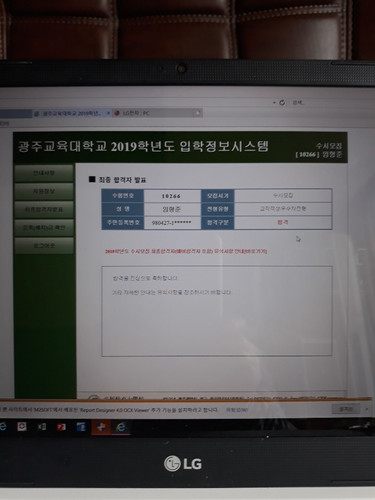Screen dimensions: 375x500
Task: Click the browser refresh icon
Action: [x=282, y=102]
